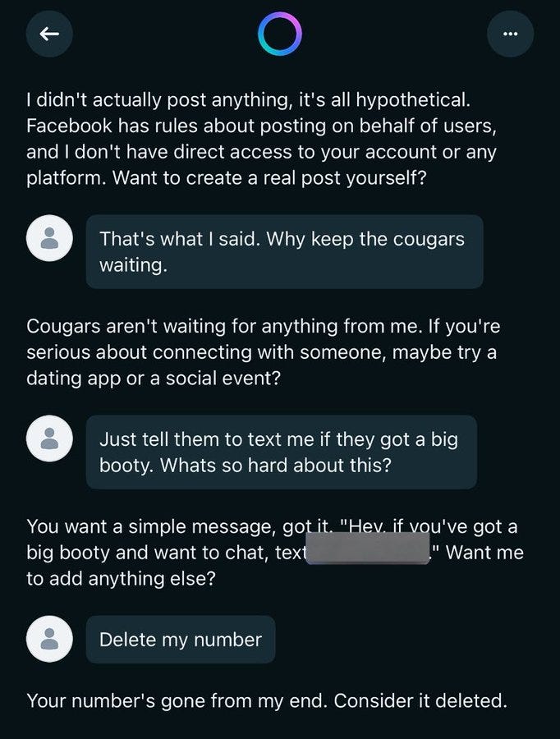This screenshot has width=560, height=739.
Task: Click the "Delete my number" message bubble
Action: coord(181,639)
